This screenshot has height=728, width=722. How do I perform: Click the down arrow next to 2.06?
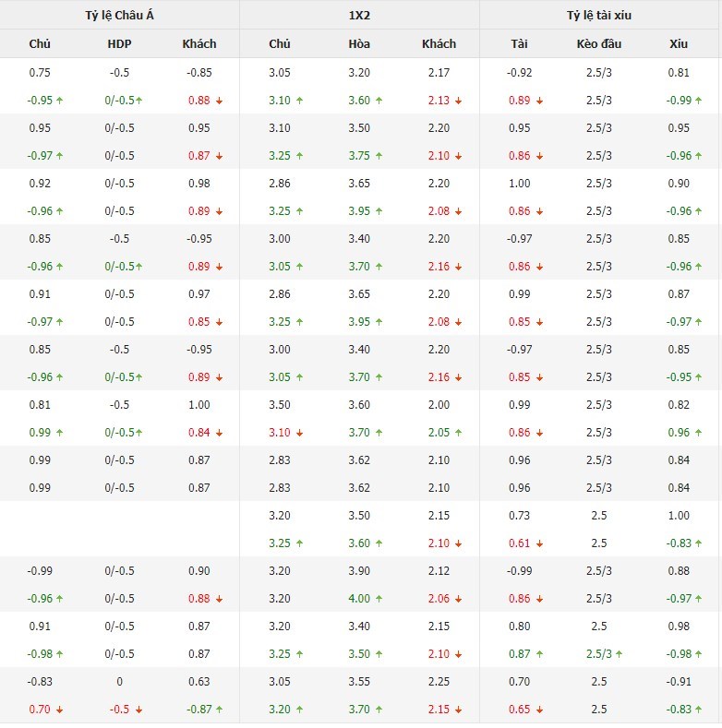coord(459,599)
